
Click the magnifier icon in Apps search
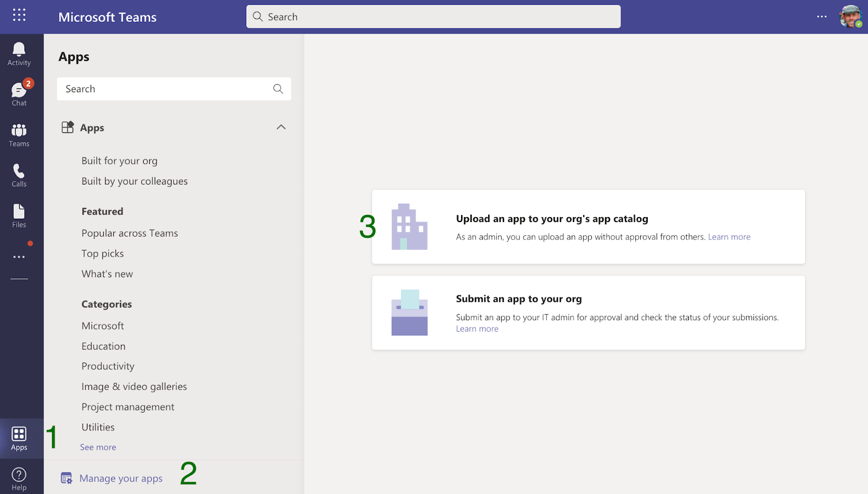click(x=278, y=89)
